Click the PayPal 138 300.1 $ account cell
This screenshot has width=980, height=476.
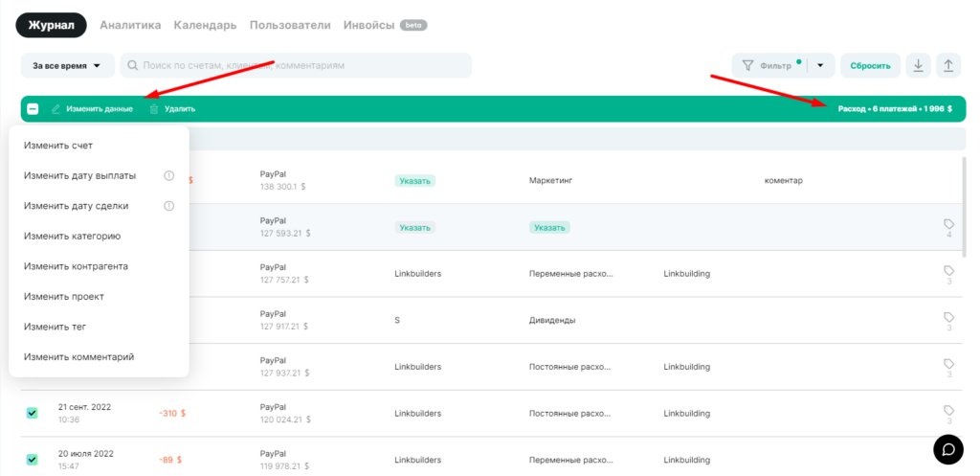point(282,181)
